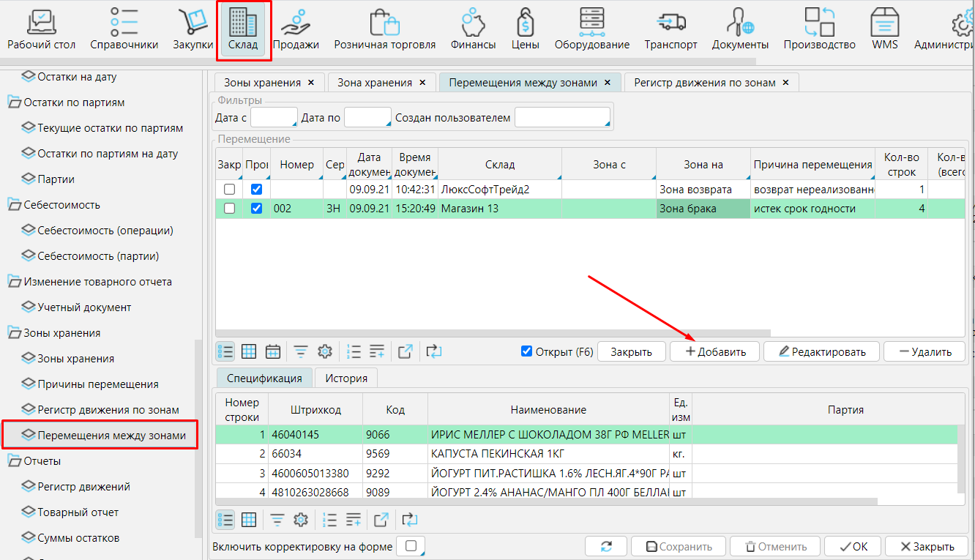The width and height of the screenshot is (975, 560).
Task: Switch to the История tab
Action: (345, 378)
